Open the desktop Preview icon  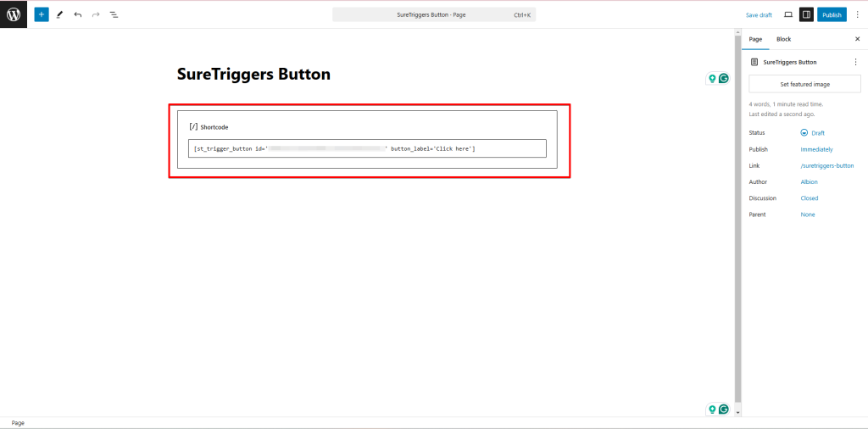[x=787, y=14]
